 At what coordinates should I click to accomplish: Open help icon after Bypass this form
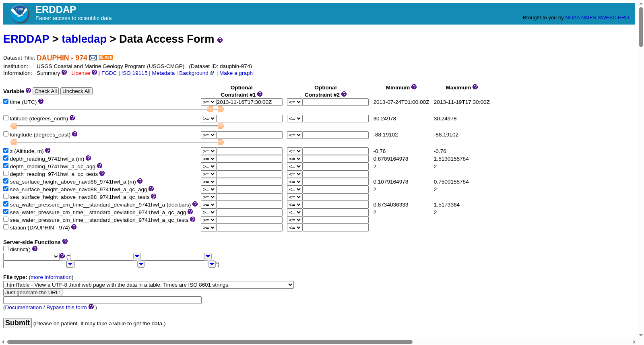tap(91, 307)
